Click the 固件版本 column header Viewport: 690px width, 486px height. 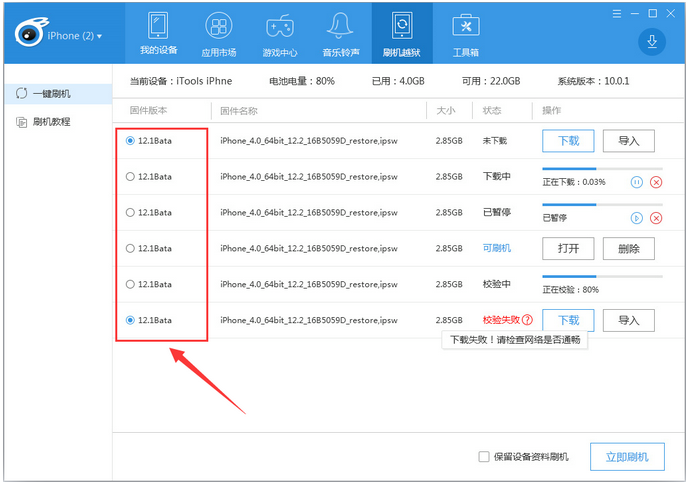[x=148, y=110]
